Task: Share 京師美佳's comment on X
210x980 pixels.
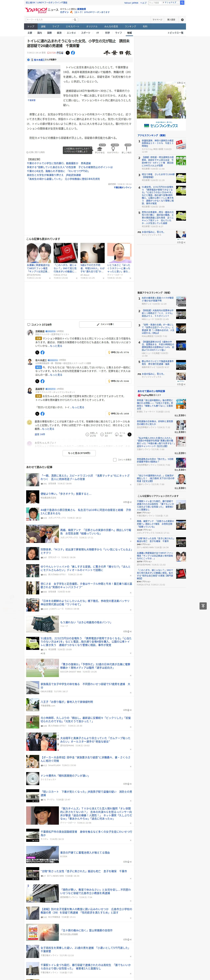Action: click(x=37, y=353)
